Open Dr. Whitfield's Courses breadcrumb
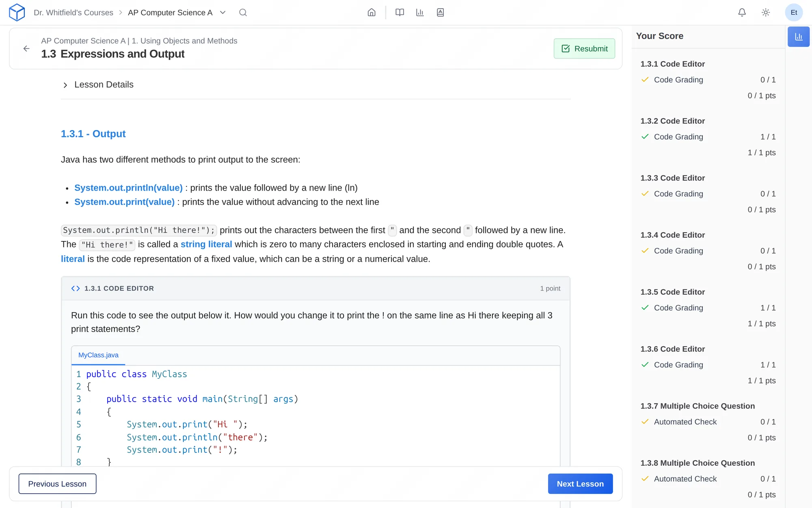Screen dimensions: 812x508 click(73, 13)
